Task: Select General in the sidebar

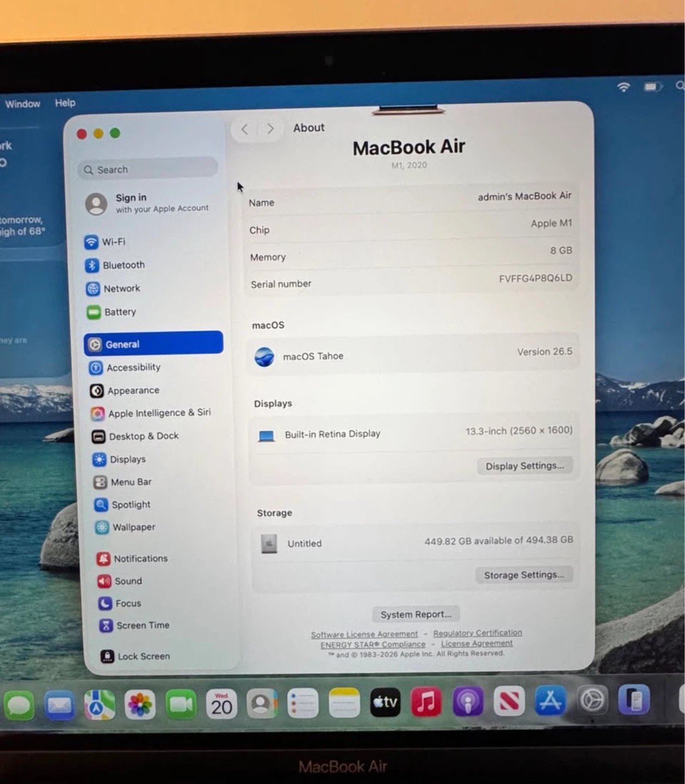Action: coord(153,344)
